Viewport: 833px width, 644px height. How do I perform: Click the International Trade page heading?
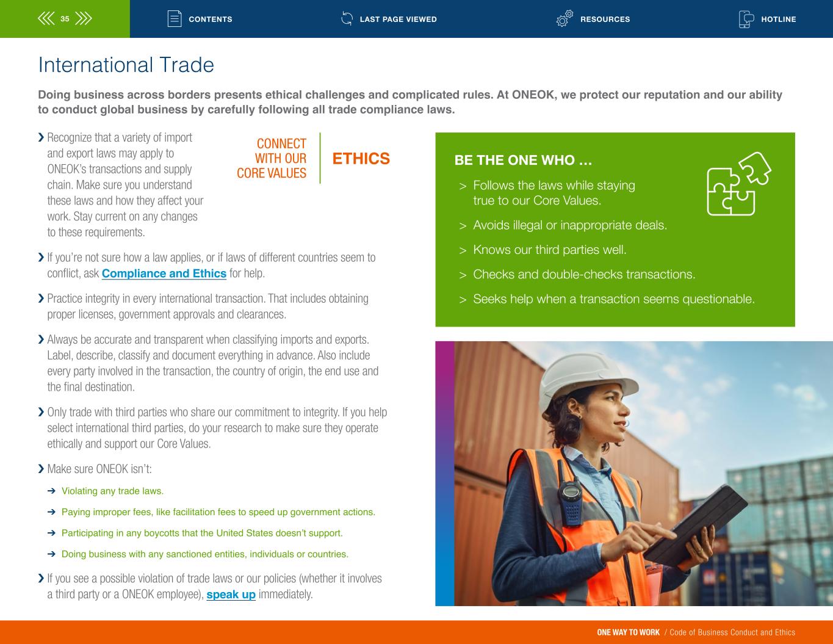[126, 65]
